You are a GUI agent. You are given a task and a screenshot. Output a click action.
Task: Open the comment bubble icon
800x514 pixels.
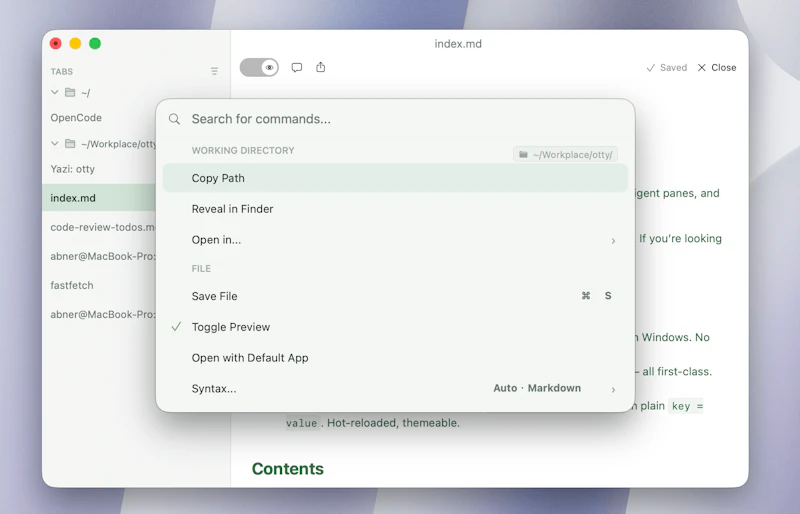pos(296,67)
